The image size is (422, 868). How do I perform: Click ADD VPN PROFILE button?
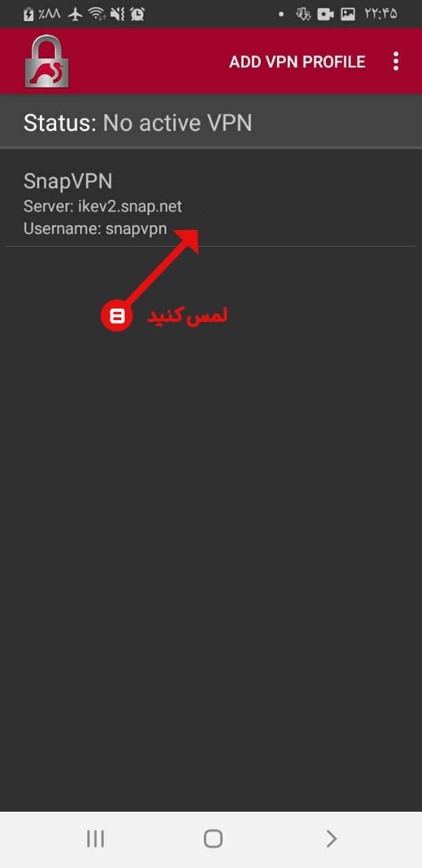[x=297, y=62]
